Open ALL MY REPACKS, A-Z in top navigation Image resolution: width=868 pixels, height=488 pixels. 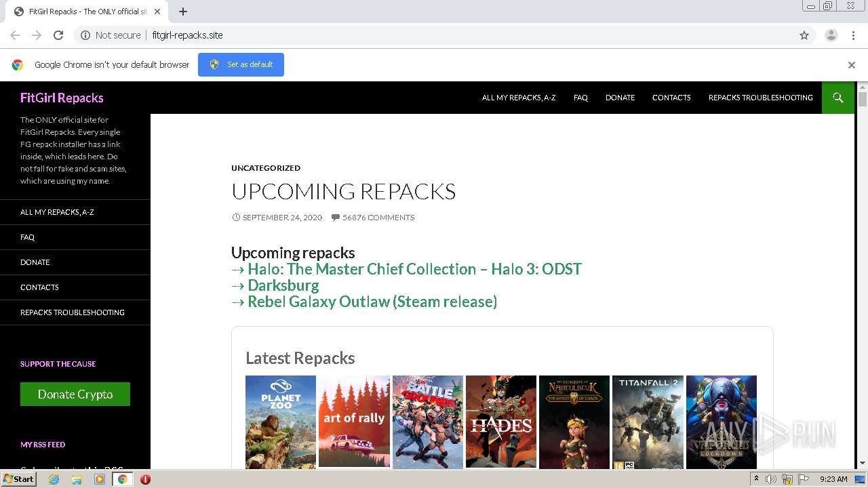[x=519, y=98]
